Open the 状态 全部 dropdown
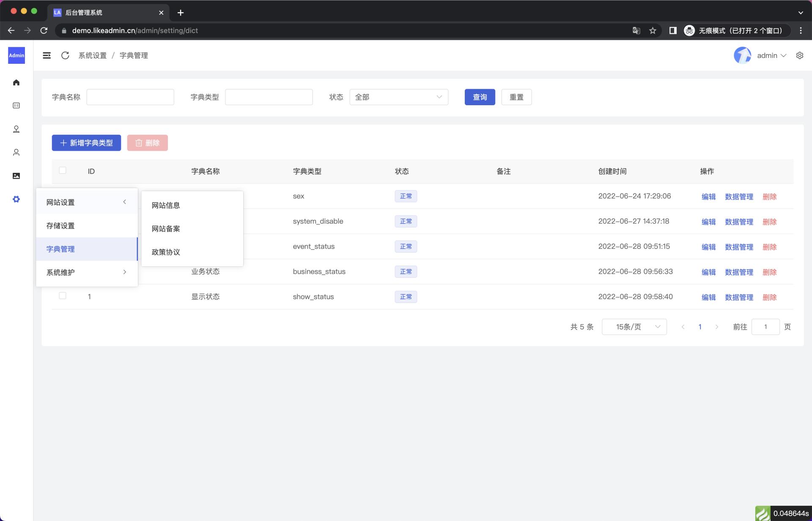Viewport: 812px width, 521px height. tap(398, 97)
